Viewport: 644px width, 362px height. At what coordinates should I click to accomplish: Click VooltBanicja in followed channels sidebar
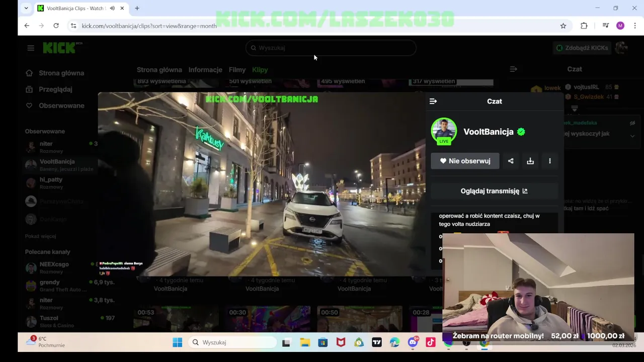tap(59, 165)
